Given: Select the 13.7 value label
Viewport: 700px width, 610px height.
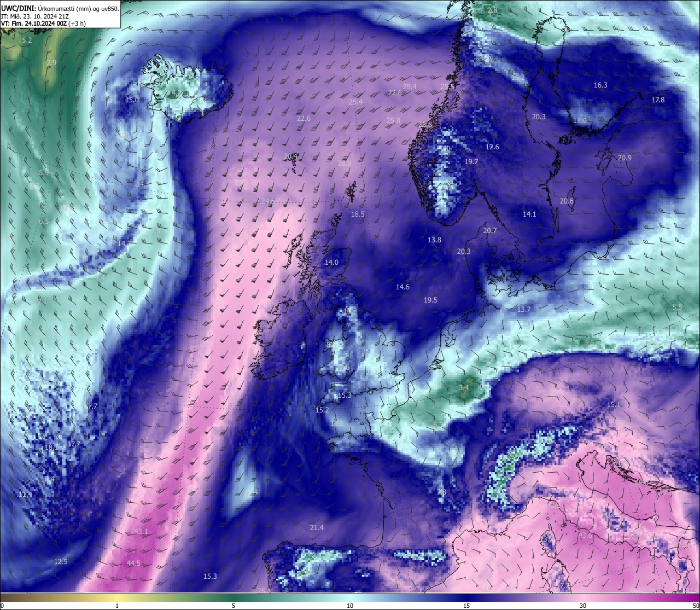Looking at the screenshot, I should [x=524, y=310].
